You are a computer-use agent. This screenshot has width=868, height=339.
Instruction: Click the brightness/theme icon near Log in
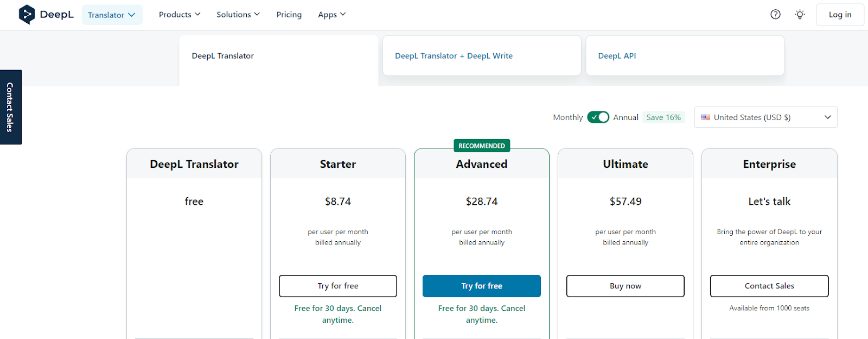(x=800, y=14)
